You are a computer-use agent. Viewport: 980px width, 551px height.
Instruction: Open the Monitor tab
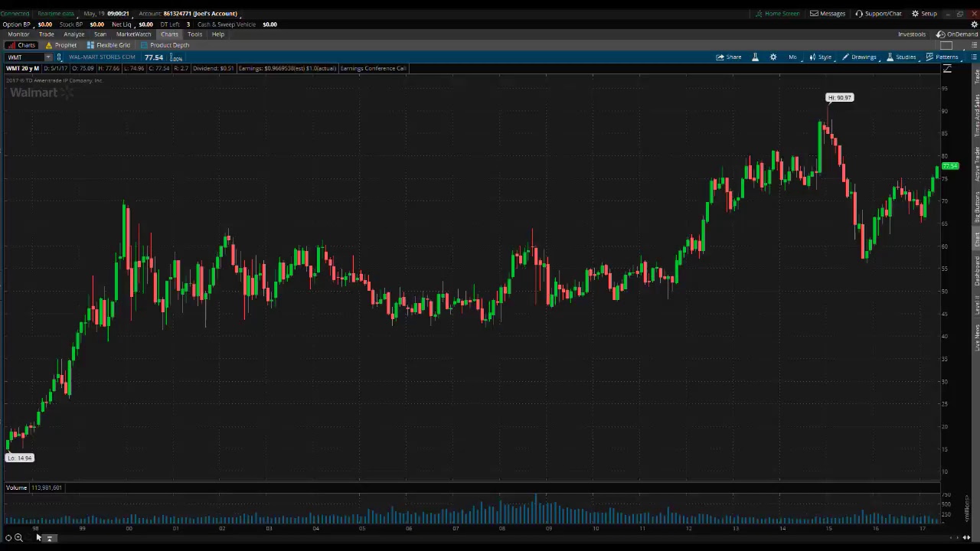point(18,34)
